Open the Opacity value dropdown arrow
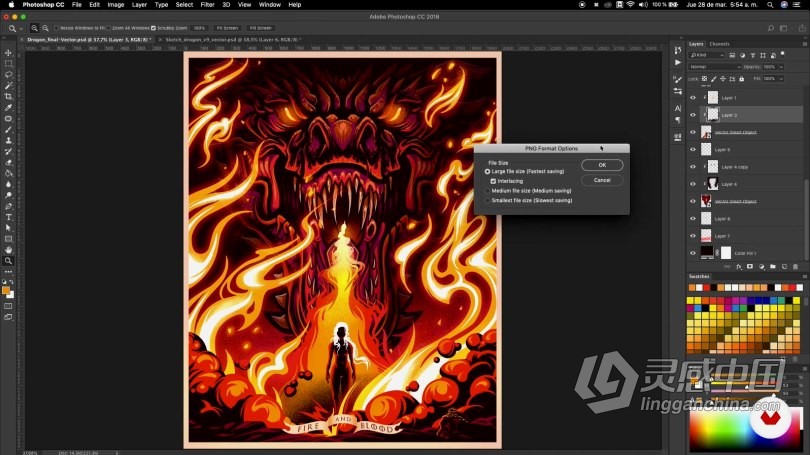 pyautogui.click(x=781, y=67)
